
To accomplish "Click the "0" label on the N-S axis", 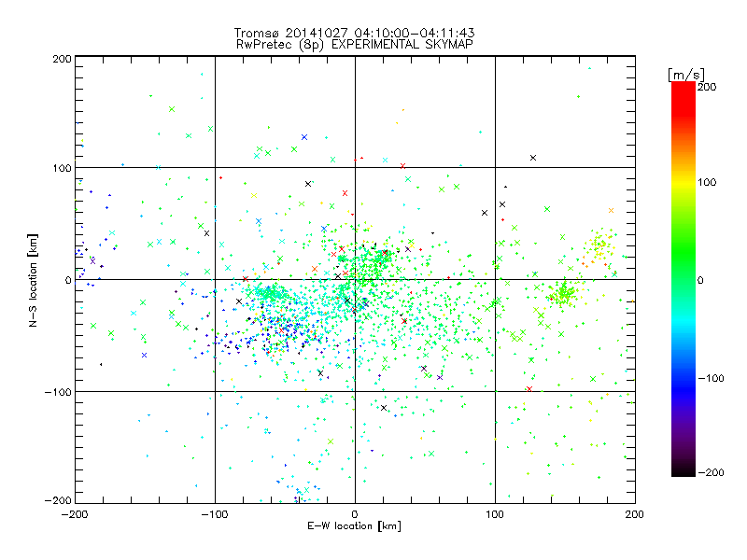I will tap(68, 280).
